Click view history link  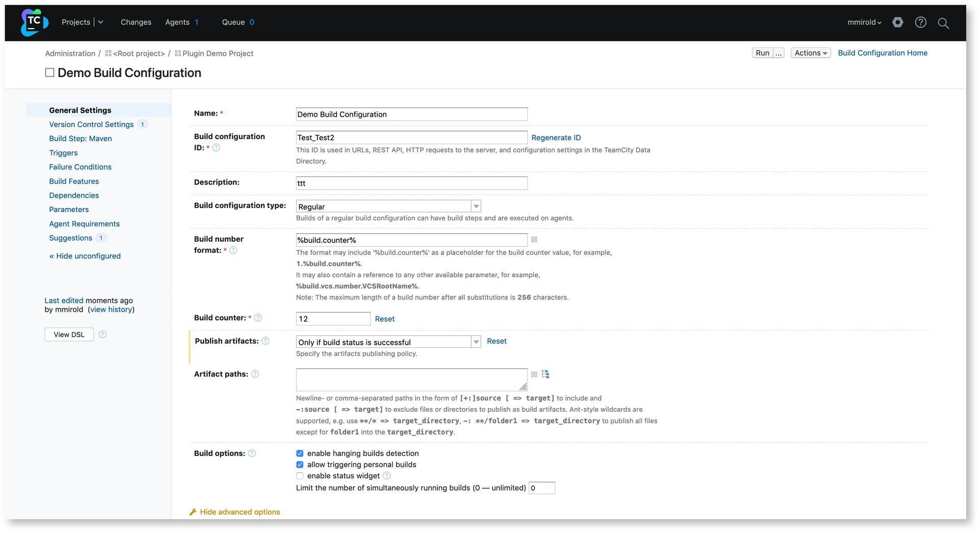pyautogui.click(x=111, y=310)
